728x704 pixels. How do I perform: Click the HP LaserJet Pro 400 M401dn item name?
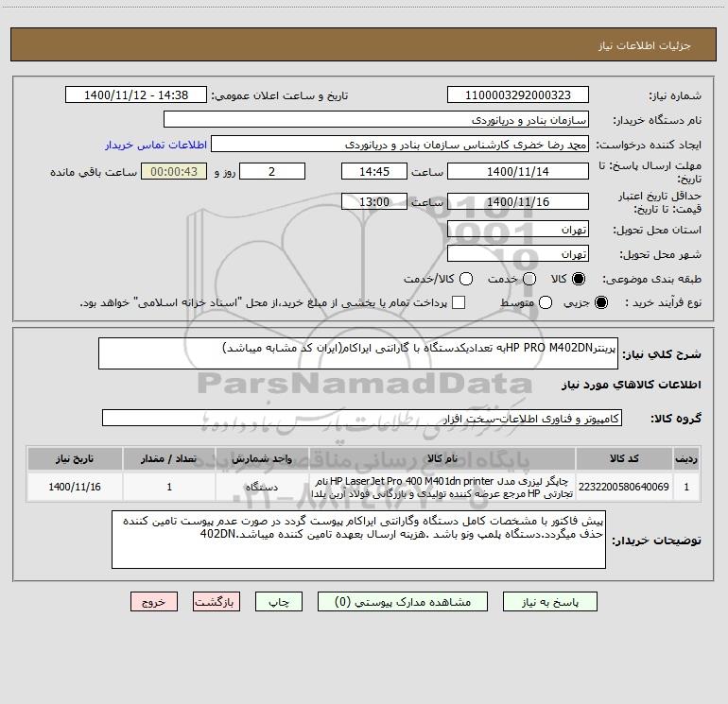tap(442, 487)
